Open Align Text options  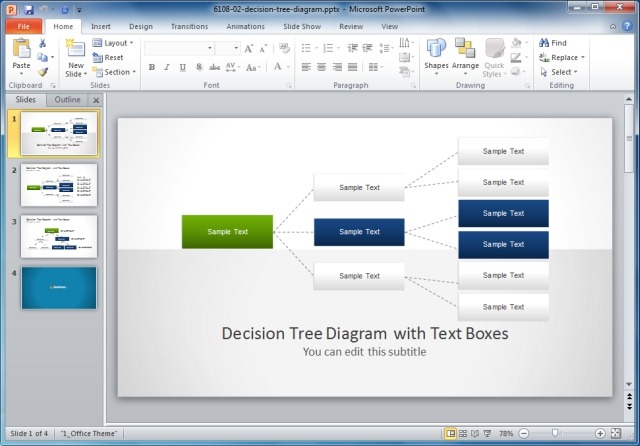point(406,57)
